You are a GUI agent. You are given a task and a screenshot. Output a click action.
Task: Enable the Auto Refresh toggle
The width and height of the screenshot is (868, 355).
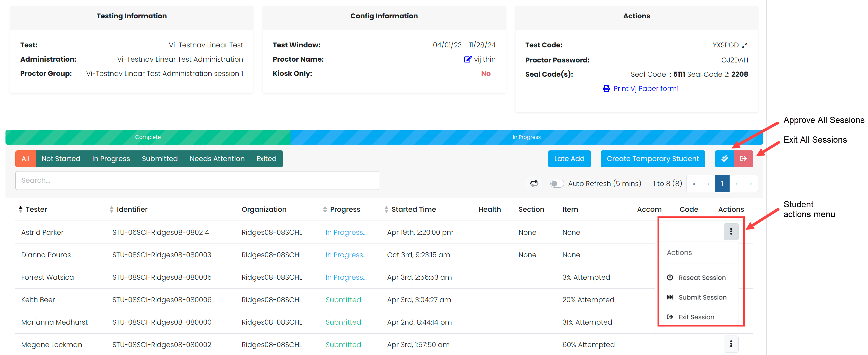(557, 184)
